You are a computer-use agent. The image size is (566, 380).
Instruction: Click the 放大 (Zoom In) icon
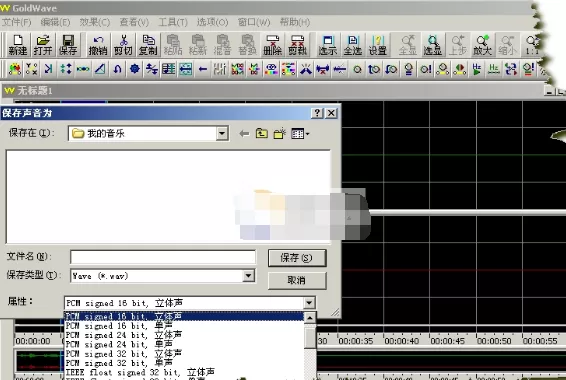pos(482,45)
